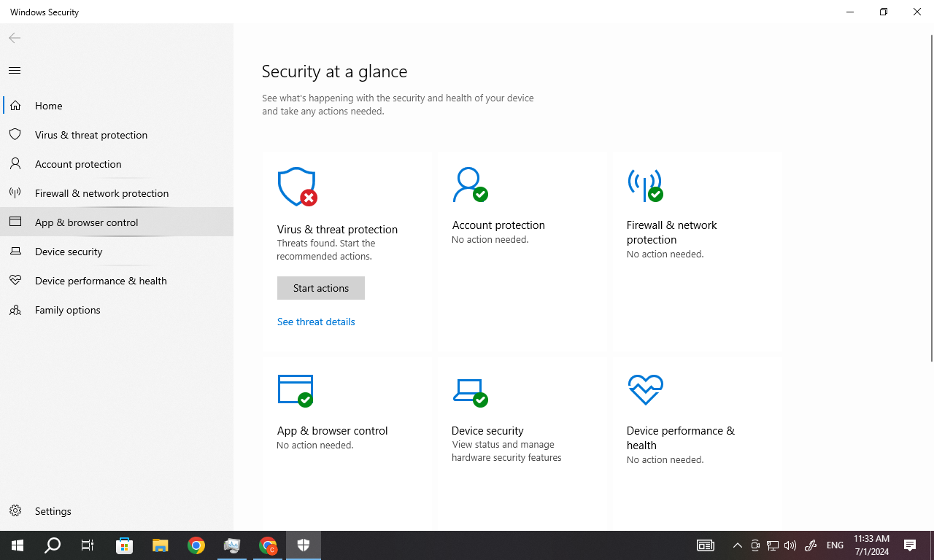Go to Account protection in the navigation pane
The height and width of the screenshot is (560, 934).
point(117,164)
